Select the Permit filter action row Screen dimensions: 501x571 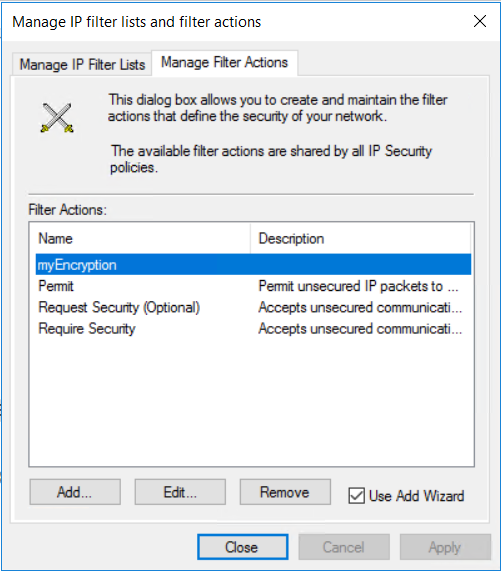tap(253, 286)
